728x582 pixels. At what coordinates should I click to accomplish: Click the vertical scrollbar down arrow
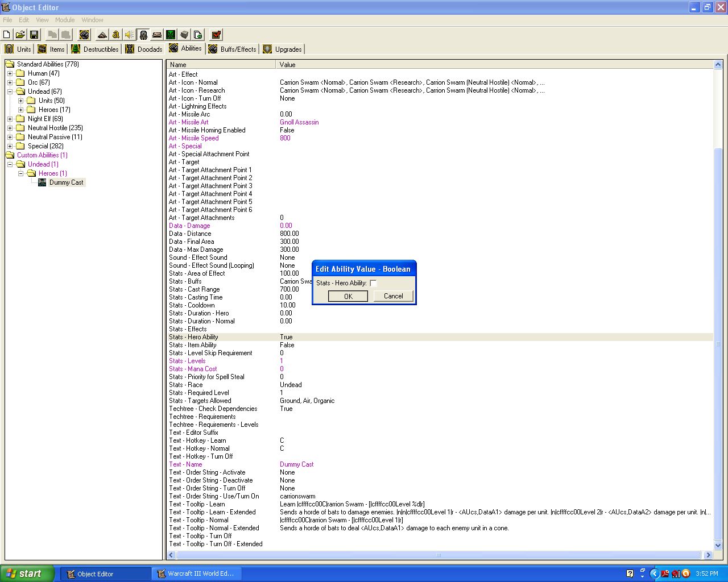[x=718, y=545]
